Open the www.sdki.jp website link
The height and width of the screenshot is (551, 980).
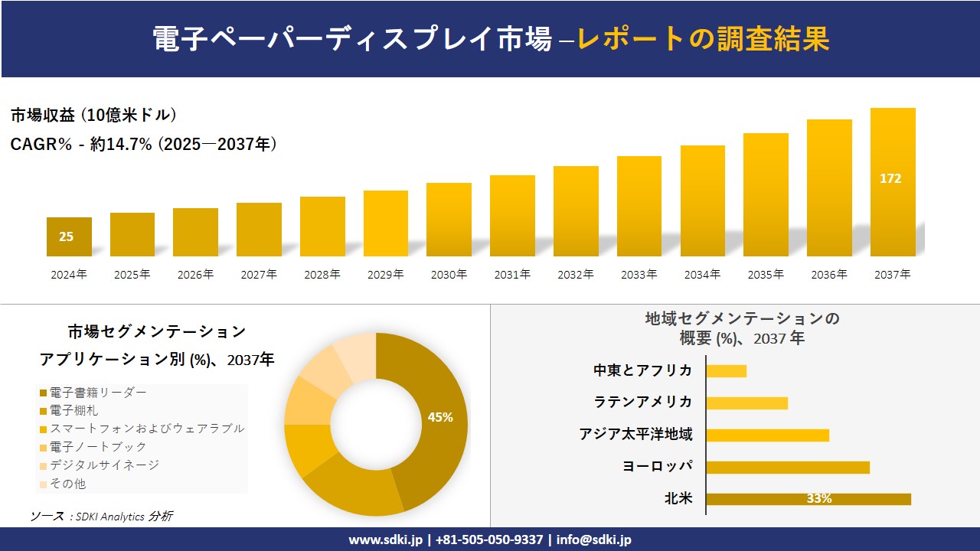tap(386, 540)
